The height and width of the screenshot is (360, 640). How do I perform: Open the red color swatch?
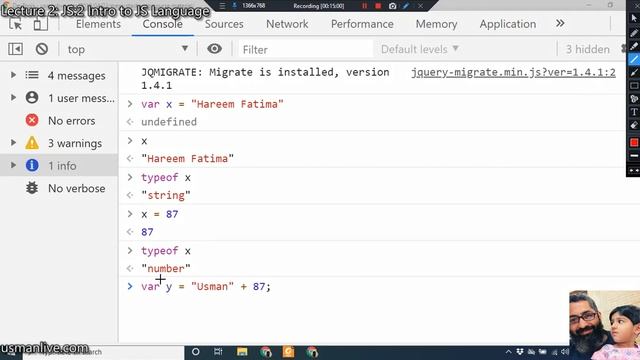pos(634,142)
